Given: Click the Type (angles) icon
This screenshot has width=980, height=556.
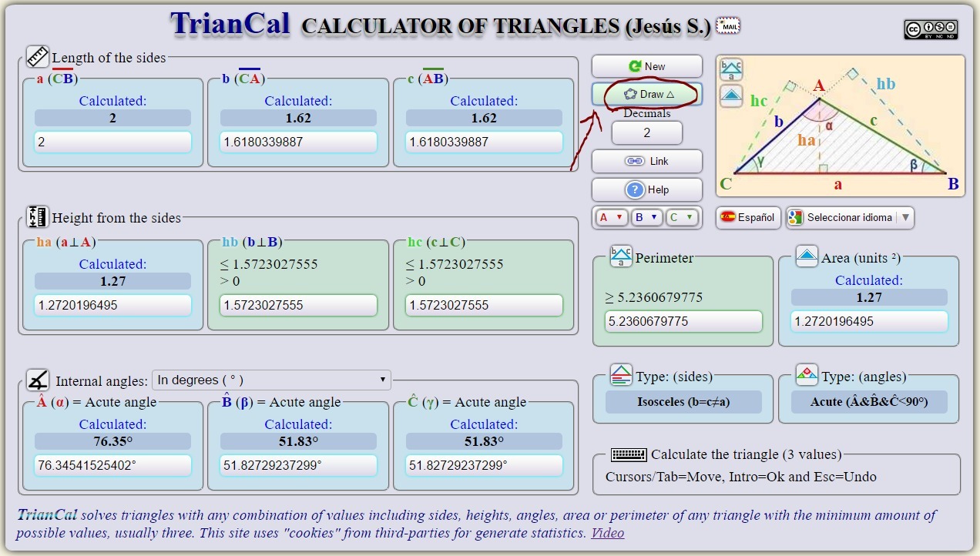Looking at the screenshot, I should (807, 375).
